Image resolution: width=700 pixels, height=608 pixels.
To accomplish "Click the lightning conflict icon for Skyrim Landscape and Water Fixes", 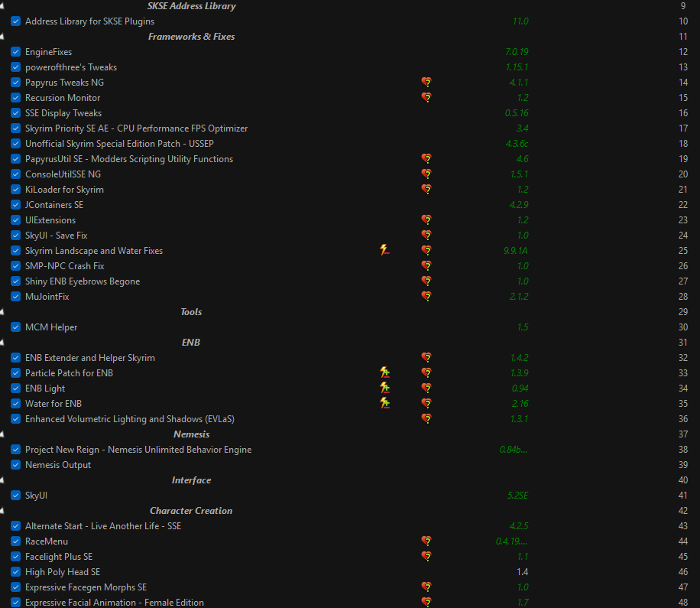I will pos(384,250).
